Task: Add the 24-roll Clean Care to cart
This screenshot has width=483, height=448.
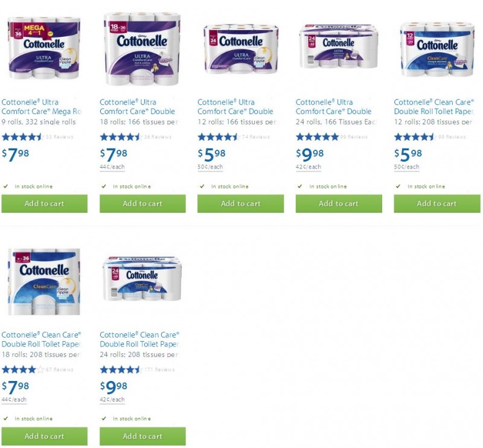Action: 142,436
